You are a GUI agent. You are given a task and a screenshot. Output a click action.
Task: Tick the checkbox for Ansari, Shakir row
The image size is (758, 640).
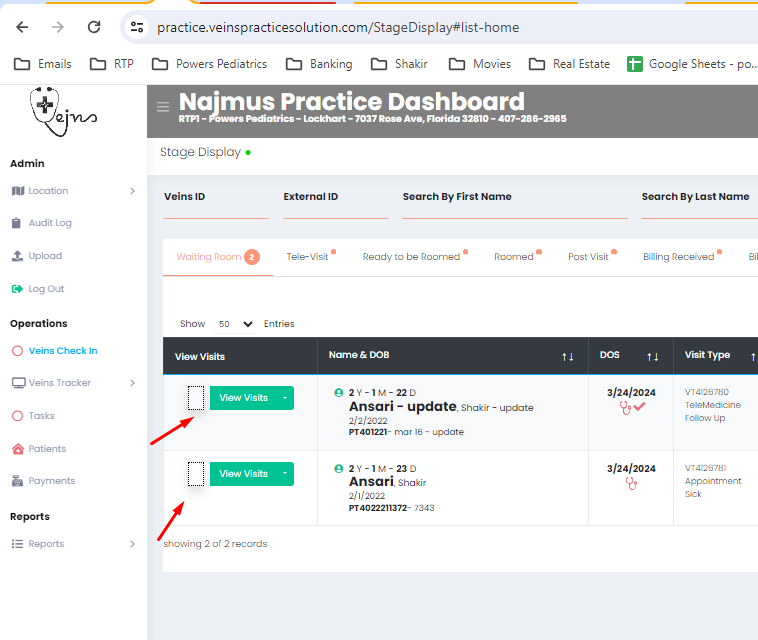196,474
